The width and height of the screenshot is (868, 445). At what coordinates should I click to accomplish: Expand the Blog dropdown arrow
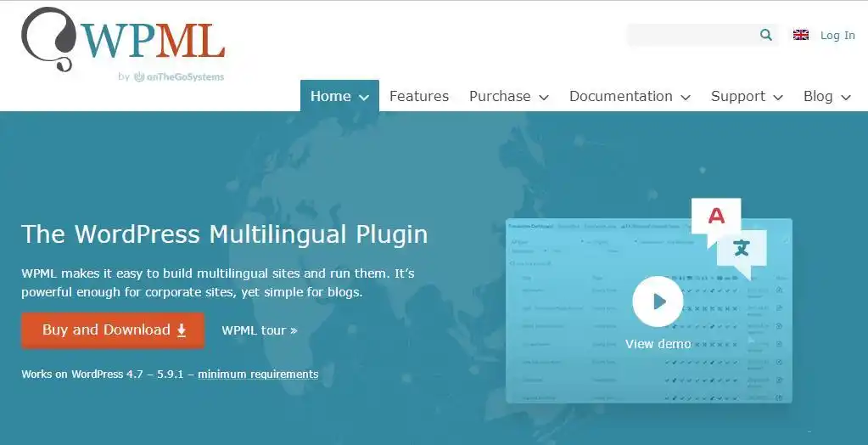(845, 98)
